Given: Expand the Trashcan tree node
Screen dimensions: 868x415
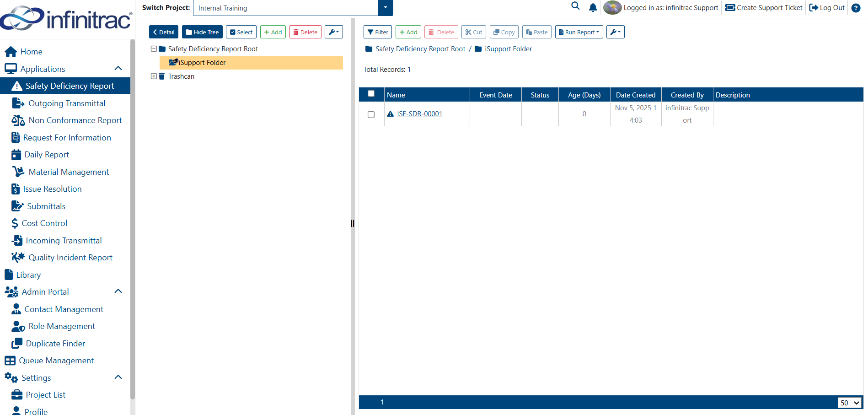Looking at the screenshot, I should click(154, 76).
